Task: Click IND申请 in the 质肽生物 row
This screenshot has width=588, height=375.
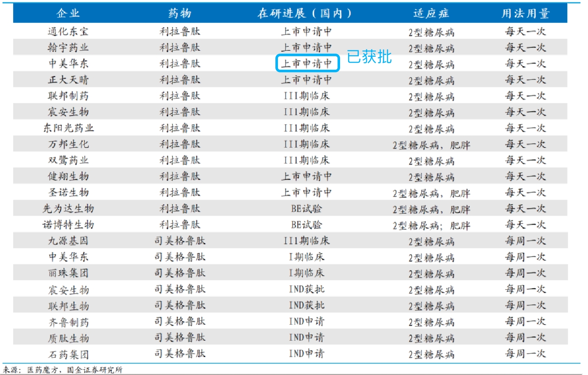Action: 307,337
